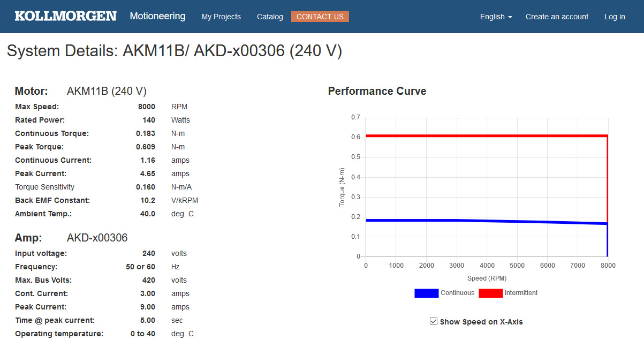644x340 pixels.
Task: Click the Intermittent legend label
Action: point(521,293)
